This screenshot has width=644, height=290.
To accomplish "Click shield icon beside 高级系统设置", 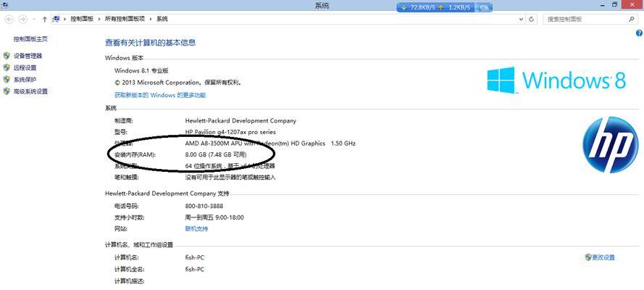I will coord(7,91).
